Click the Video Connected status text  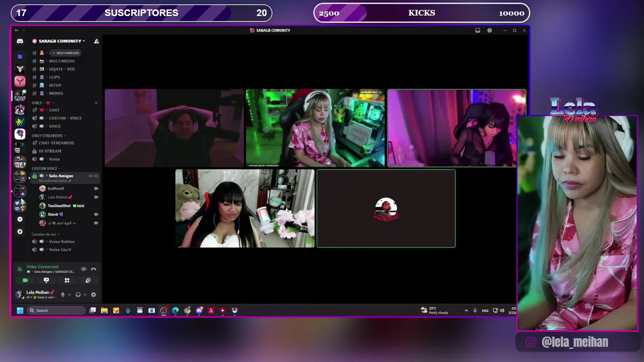(42, 266)
